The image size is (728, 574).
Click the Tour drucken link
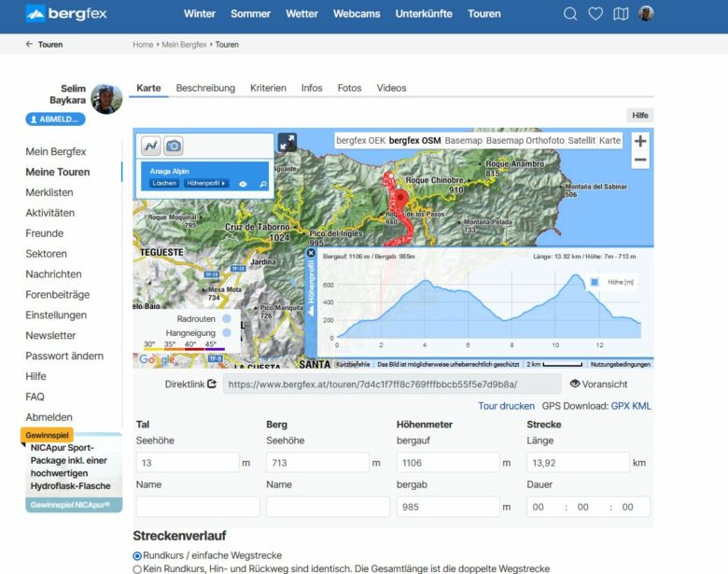coord(506,406)
